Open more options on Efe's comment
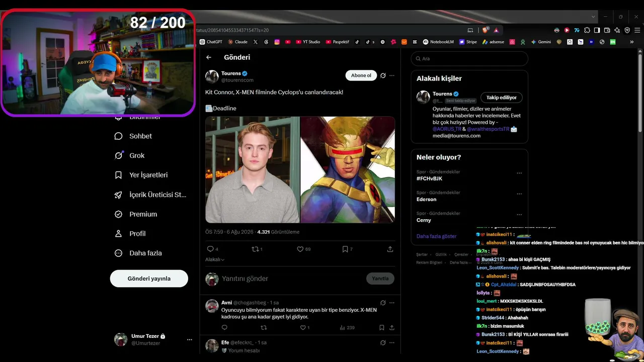This screenshot has width=644, height=362. (392, 342)
